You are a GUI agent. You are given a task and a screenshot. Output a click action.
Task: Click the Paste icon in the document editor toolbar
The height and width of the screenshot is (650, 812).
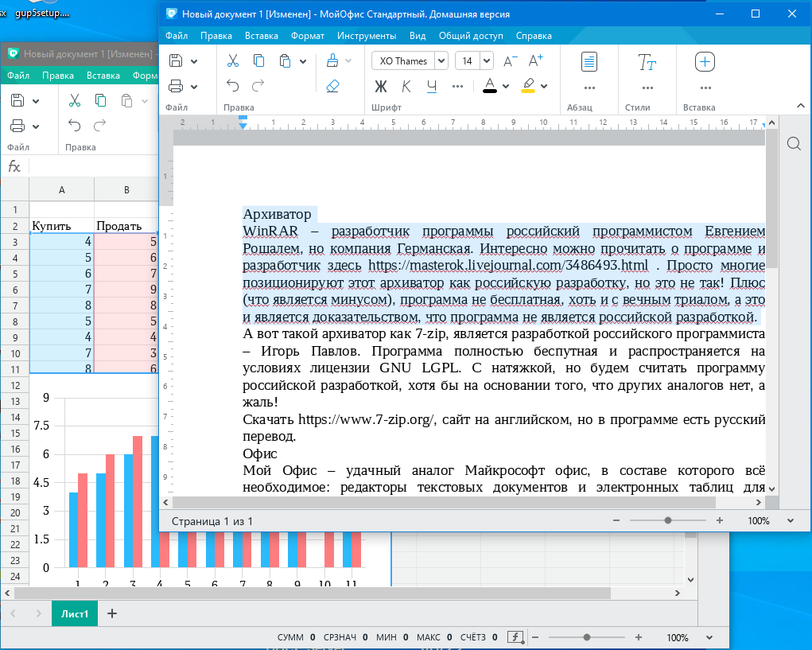[x=284, y=60]
